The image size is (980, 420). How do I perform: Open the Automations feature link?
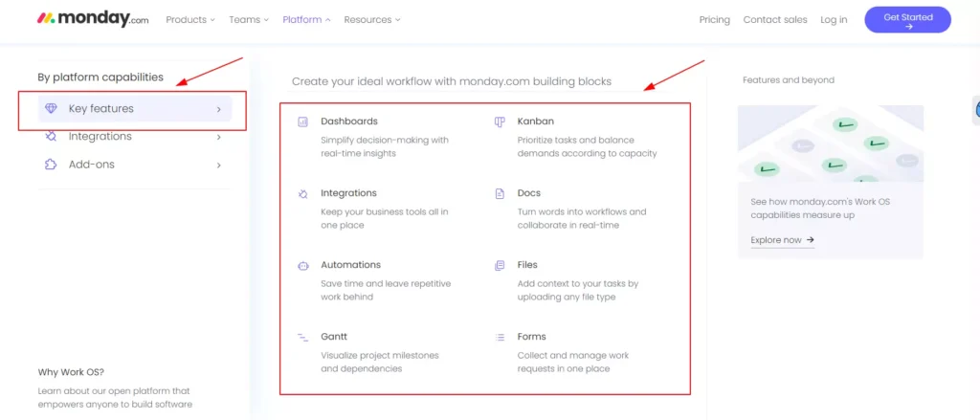pos(350,265)
